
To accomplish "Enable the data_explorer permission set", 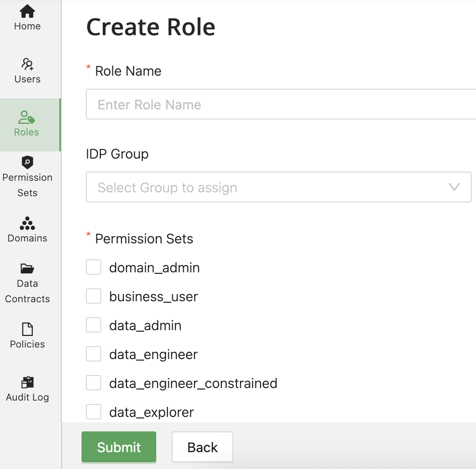I will 94,411.
